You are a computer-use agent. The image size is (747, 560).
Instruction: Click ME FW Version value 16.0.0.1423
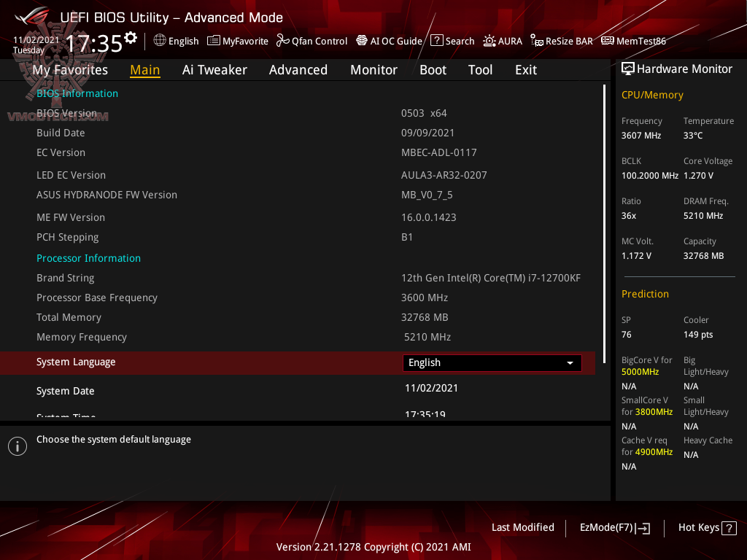coord(429,217)
